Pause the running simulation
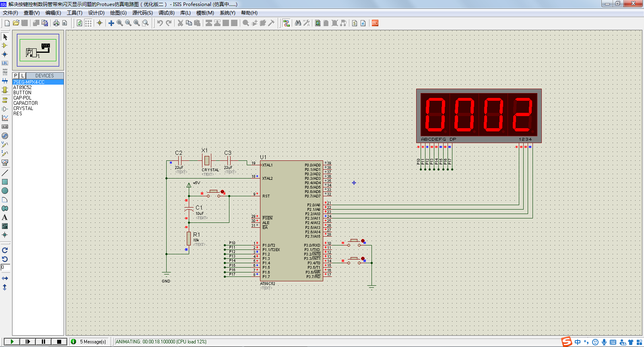Viewport: 644px width, 347px height. coord(43,341)
